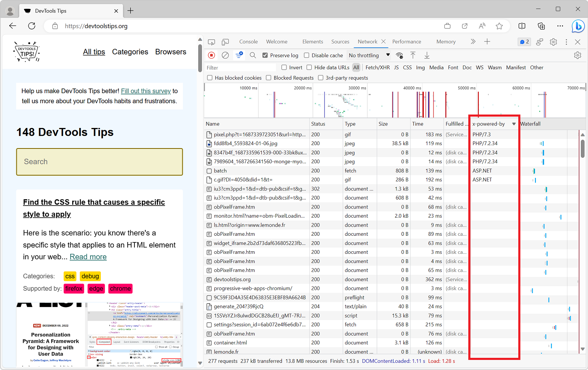
Task: Open the browser profile icon
Action: coord(10,11)
